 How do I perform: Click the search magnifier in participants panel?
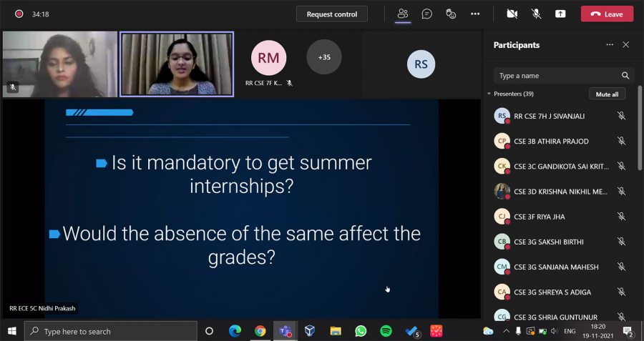tap(625, 75)
